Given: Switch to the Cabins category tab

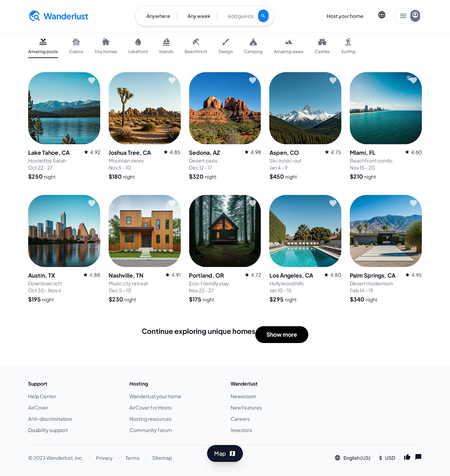Looking at the screenshot, I should tap(76, 46).
